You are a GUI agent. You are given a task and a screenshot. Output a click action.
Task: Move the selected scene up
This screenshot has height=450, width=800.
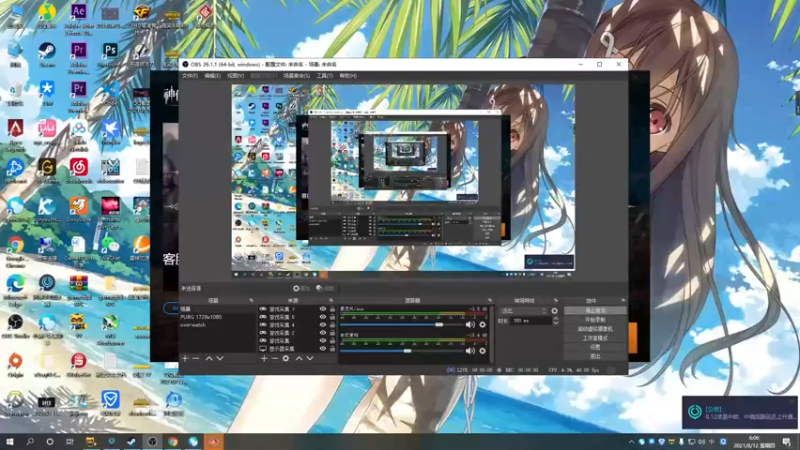click(x=209, y=359)
